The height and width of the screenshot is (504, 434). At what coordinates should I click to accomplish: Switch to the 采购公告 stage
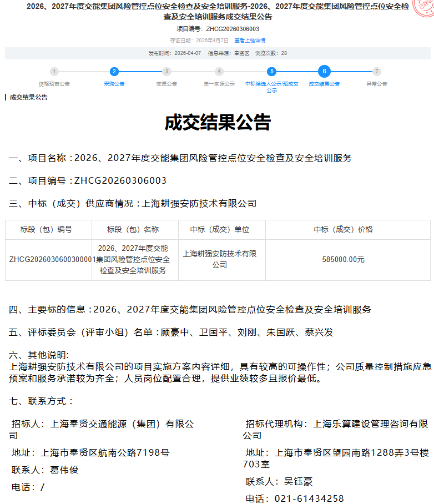114,84
